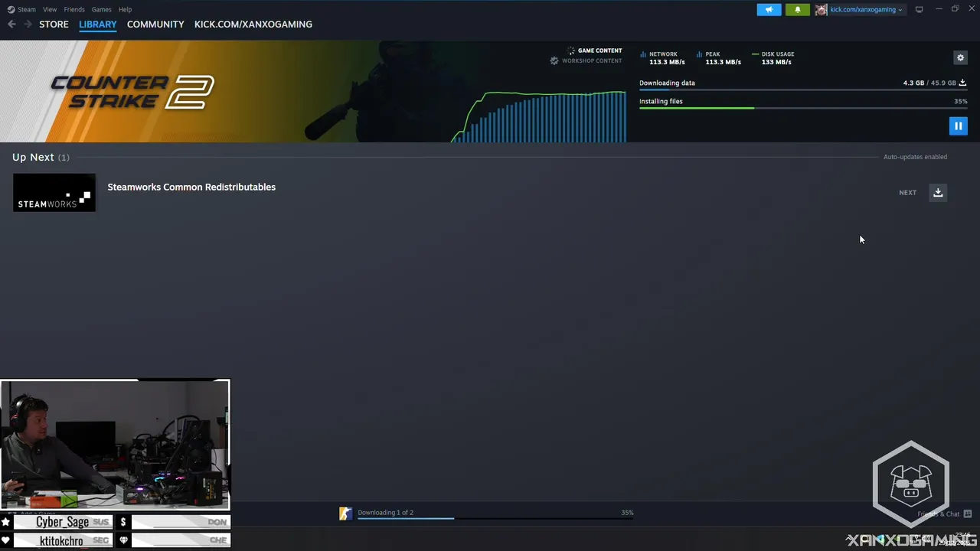Viewport: 980px width, 551px height.
Task: Open the Steamworks thumbnail image
Action: point(54,193)
